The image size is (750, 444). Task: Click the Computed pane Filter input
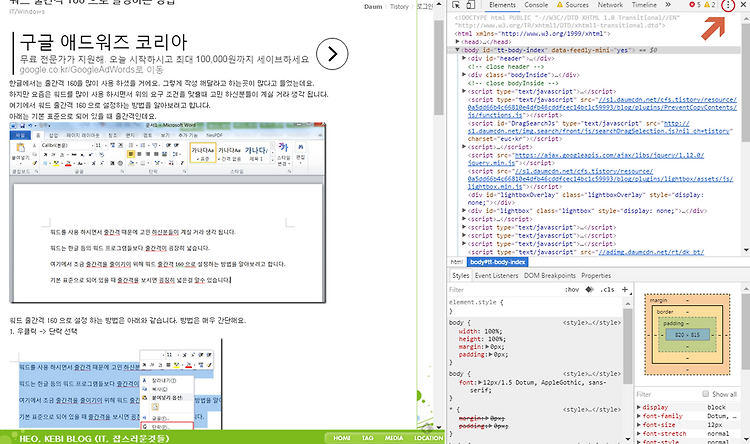pos(667,394)
